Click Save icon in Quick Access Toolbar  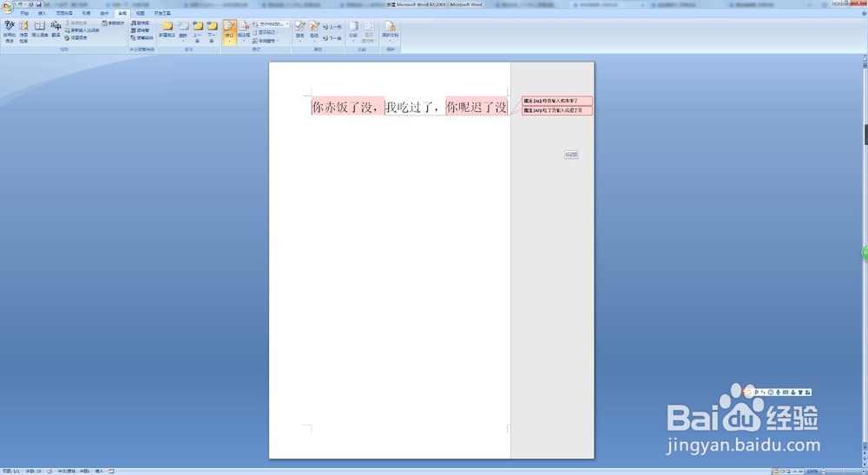pyautogui.click(x=39, y=4)
